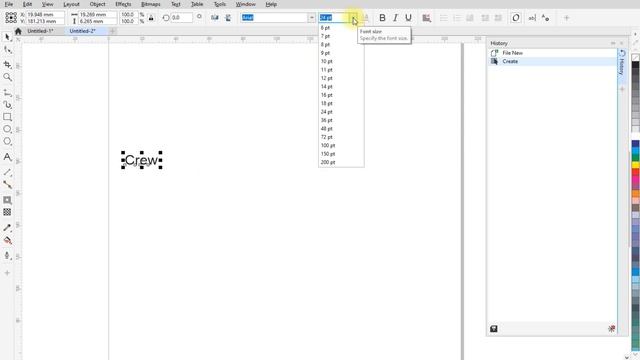This screenshot has width=640, height=360.
Task: Open toolbox quick customize plus button
Action: pyautogui.click(x=7, y=273)
